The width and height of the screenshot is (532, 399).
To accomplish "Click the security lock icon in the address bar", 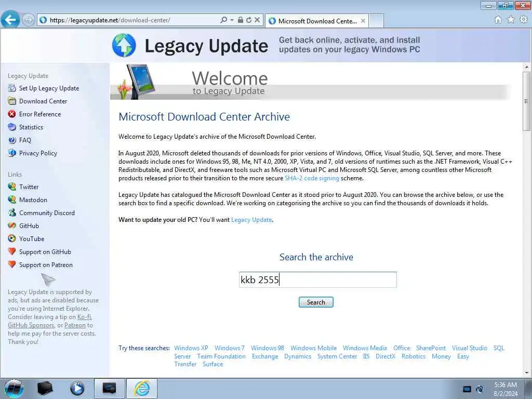I will coord(240,20).
